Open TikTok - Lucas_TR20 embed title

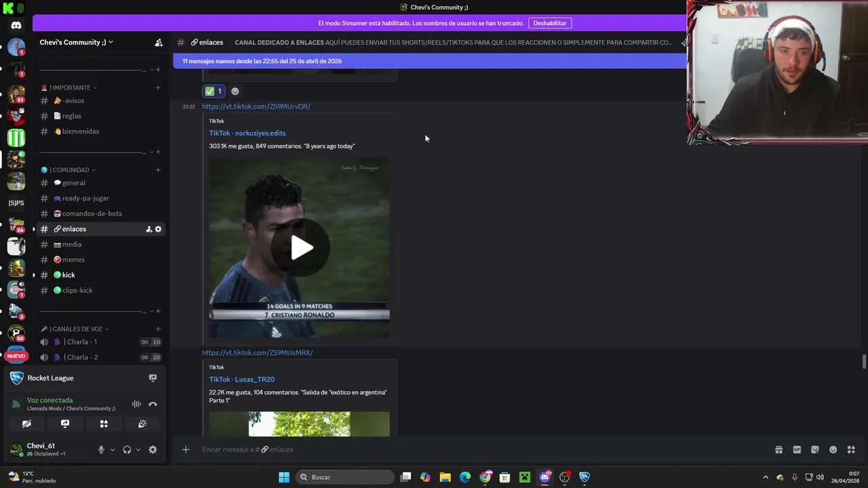241,380
